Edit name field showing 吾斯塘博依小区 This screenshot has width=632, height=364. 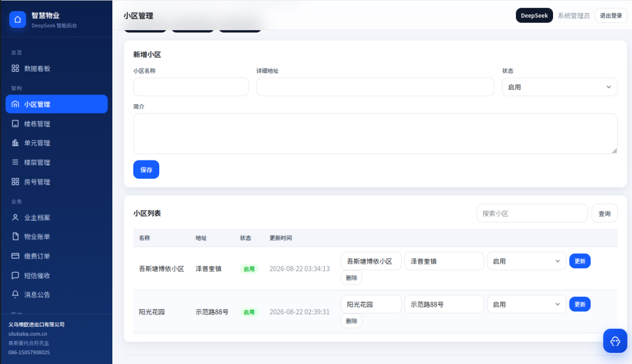(x=371, y=261)
